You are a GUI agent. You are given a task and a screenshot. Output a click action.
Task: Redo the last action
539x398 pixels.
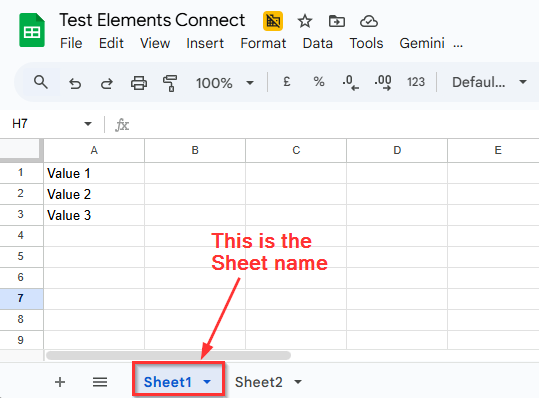107,83
